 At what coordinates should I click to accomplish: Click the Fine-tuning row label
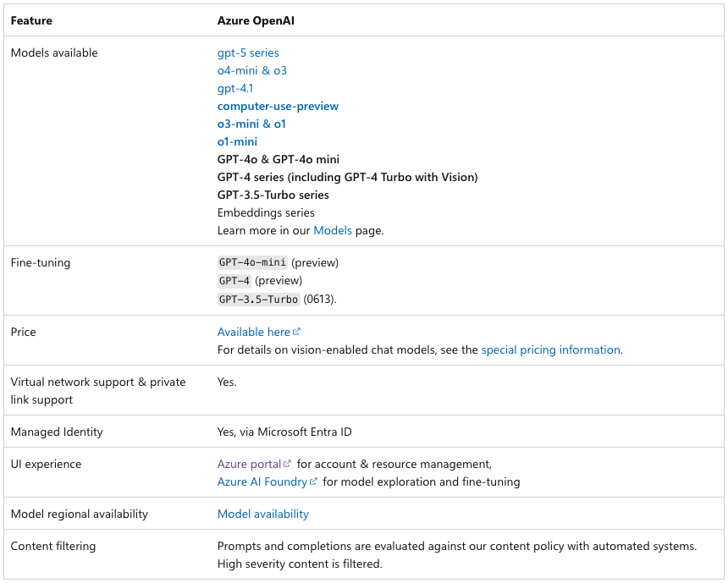(41, 262)
